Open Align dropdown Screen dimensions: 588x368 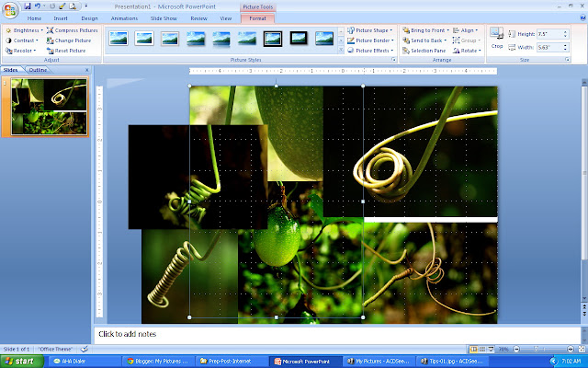coord(466,30)
